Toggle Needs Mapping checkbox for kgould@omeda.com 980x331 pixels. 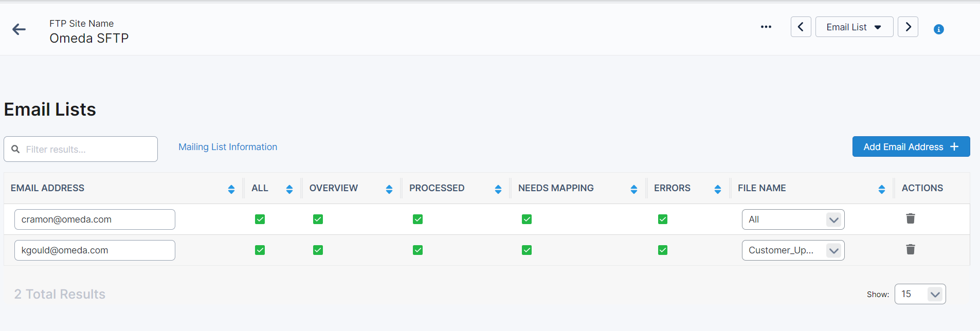[x=527, y=250]
